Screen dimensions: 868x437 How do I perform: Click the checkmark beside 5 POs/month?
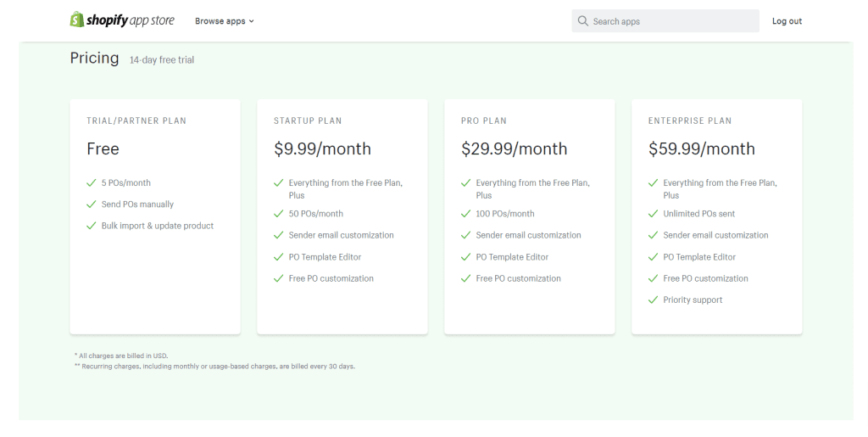coord(92,182)
